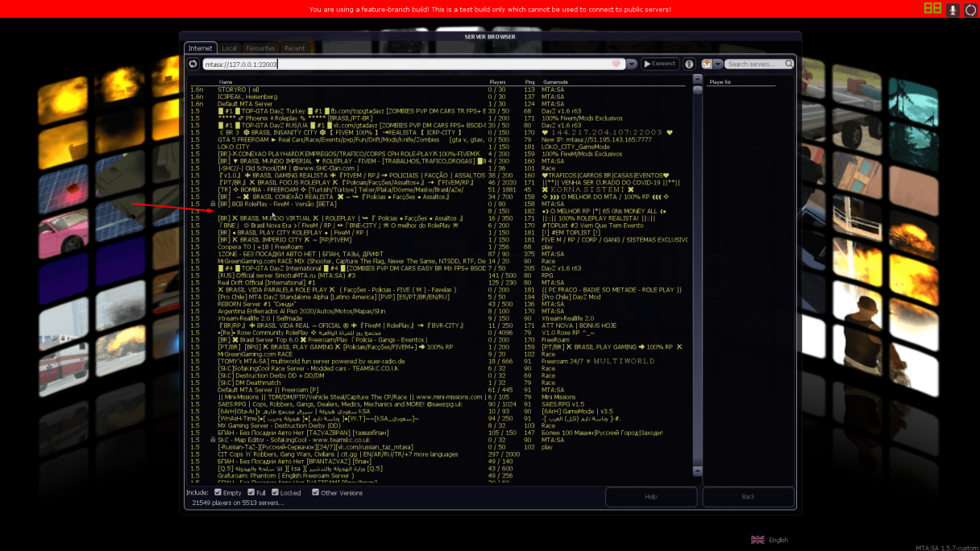
Task: Click the green grid icon in red banner
Action: [x=932, y=9]
